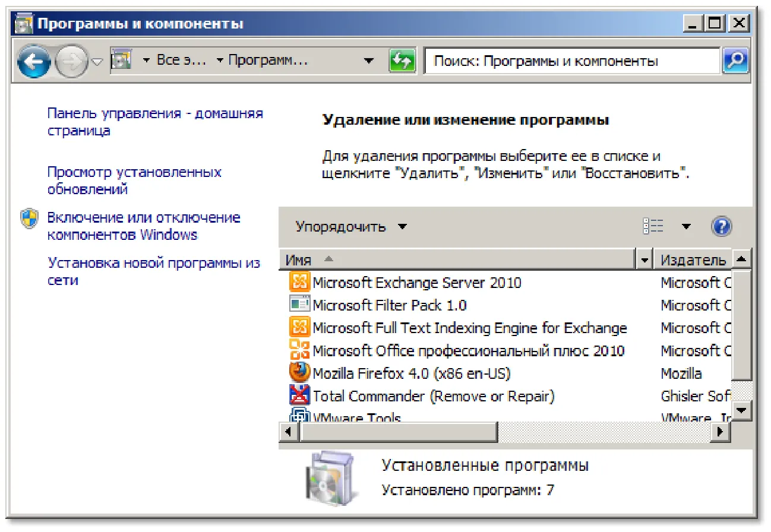Sort by the 'Имя' column header
The width and height of the screenshot is (771, 532).
(457, 259)
